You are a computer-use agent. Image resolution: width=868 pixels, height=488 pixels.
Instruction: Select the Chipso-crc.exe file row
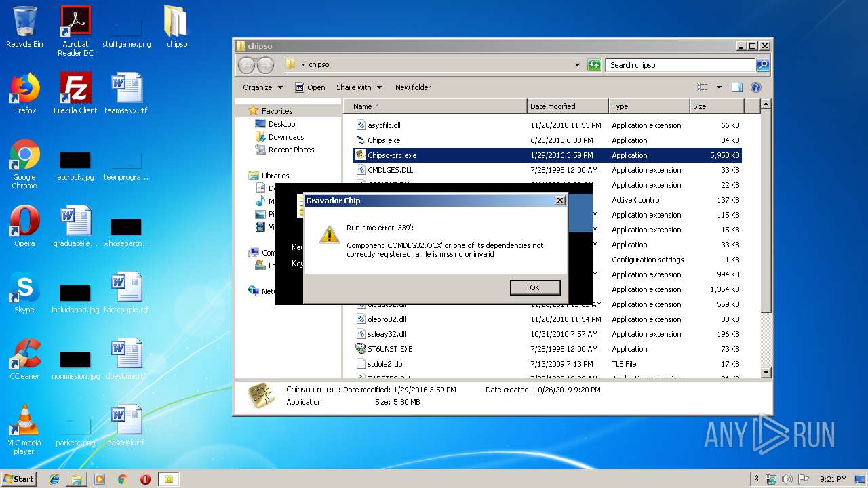pos(547,155)
